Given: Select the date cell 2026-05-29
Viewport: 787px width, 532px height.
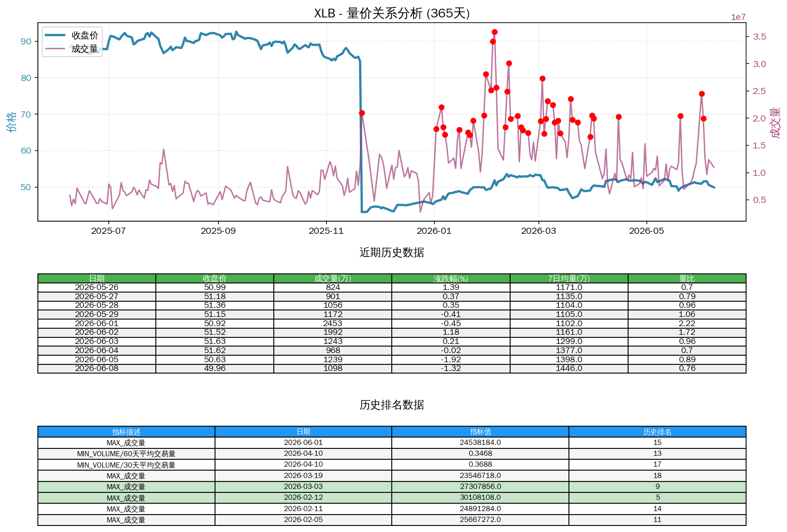Looking at the screenshot, I should (x=97, y=314).
